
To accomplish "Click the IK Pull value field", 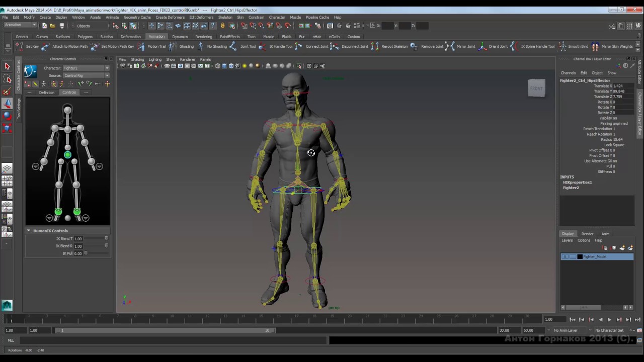I will click(78, 253).
